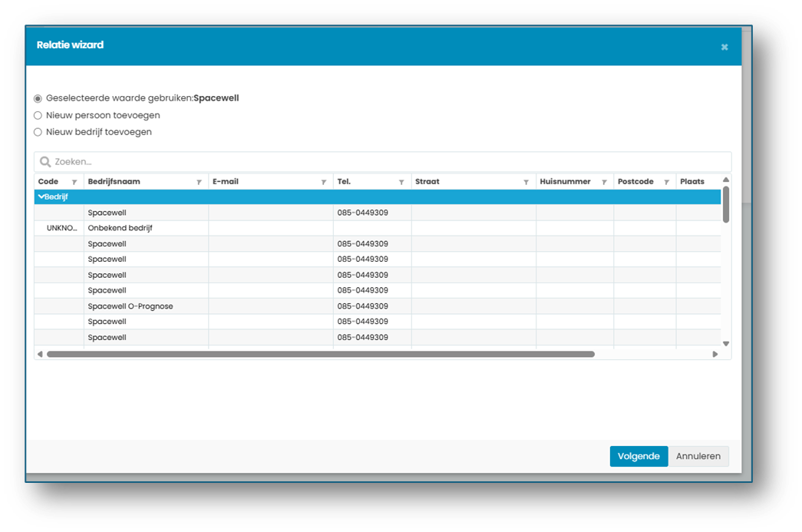Sort by the Straat column header
The image size is (802, 532).
(x=427, y=182)
